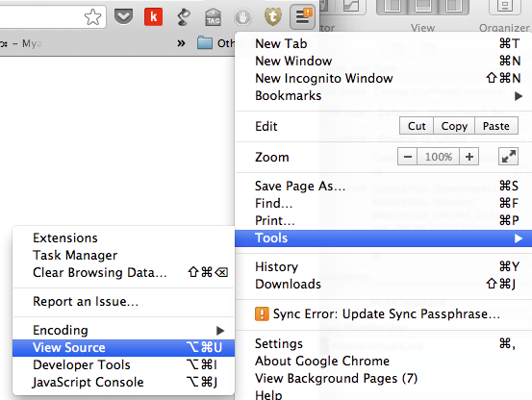Viewport: 532px width, 400px height.
Task: Decrease zoom with minus button
Action: pyautogui.click(x=408, y=157)
